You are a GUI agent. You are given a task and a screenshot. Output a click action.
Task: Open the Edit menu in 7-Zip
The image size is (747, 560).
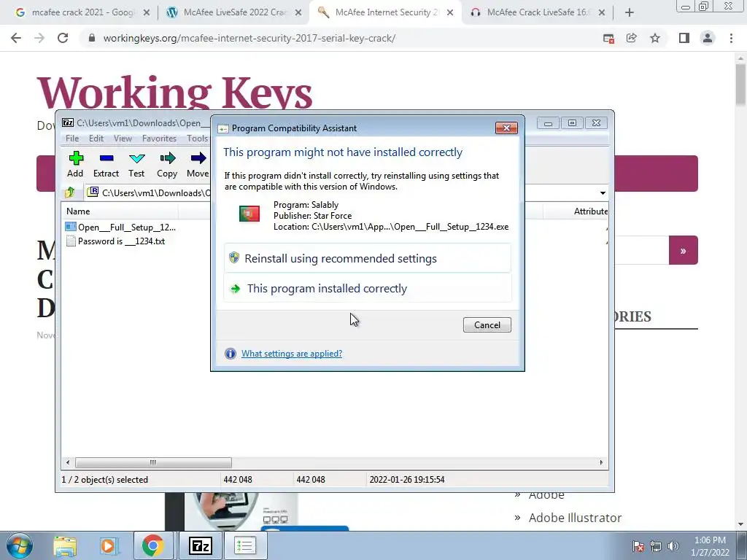[96, 138]
